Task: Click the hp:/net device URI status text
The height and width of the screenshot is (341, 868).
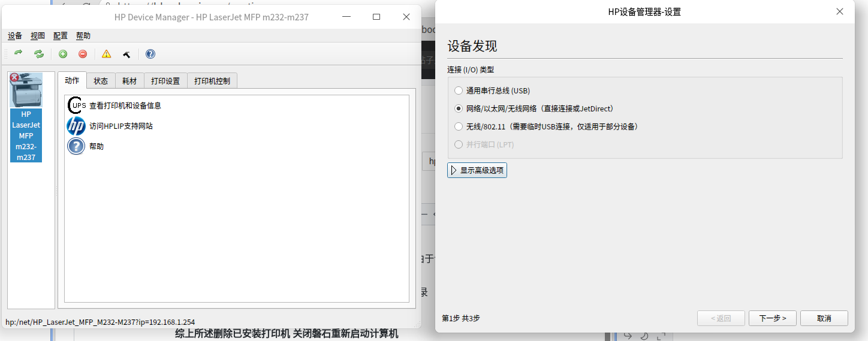Action: point(100,322)
